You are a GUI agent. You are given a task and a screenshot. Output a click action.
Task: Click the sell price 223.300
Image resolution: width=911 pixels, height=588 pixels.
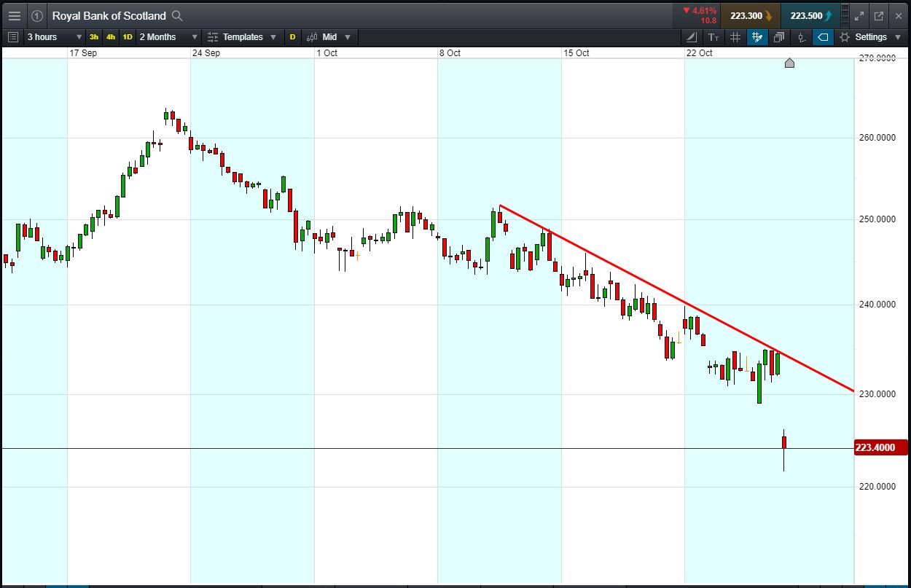coord(751,15)
